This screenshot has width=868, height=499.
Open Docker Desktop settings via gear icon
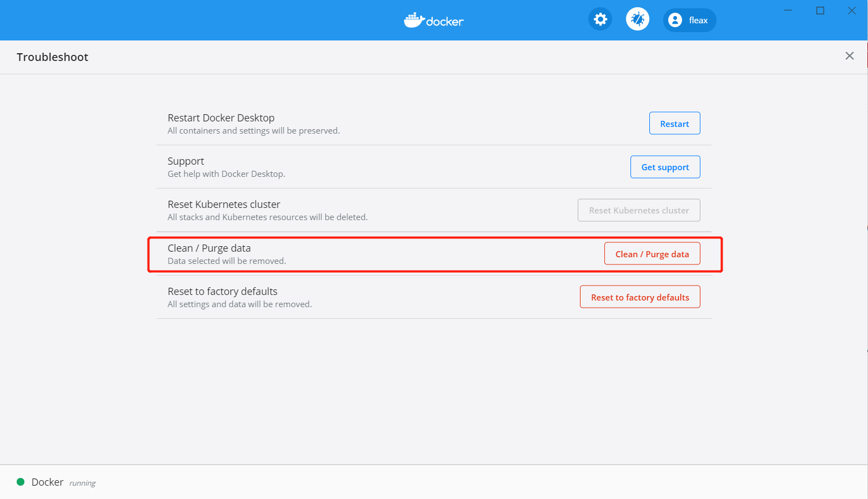tap(600, 19)
